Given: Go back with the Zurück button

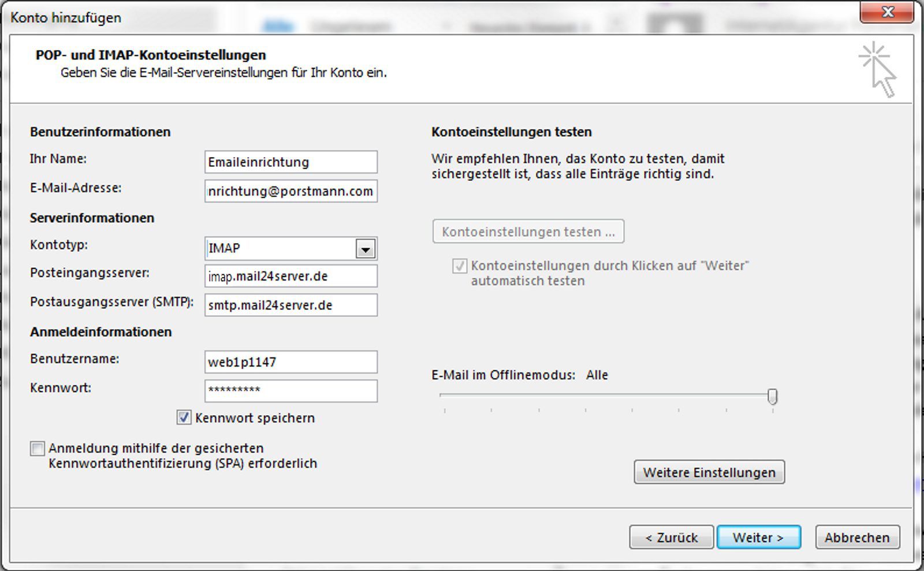Looking at the screenshot, I should 671,538.
